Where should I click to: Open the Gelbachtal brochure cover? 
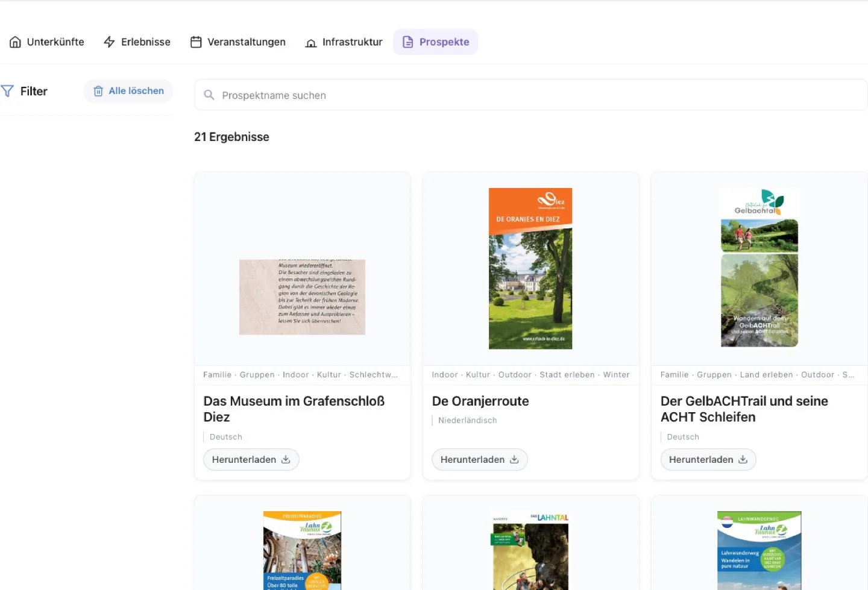click(759, 269)
